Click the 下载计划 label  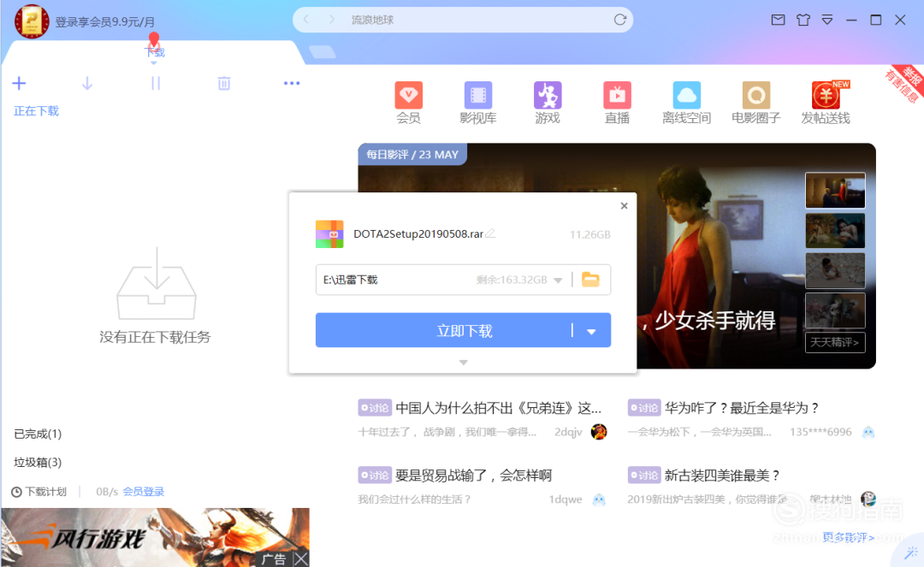click(x=46, y=492)
